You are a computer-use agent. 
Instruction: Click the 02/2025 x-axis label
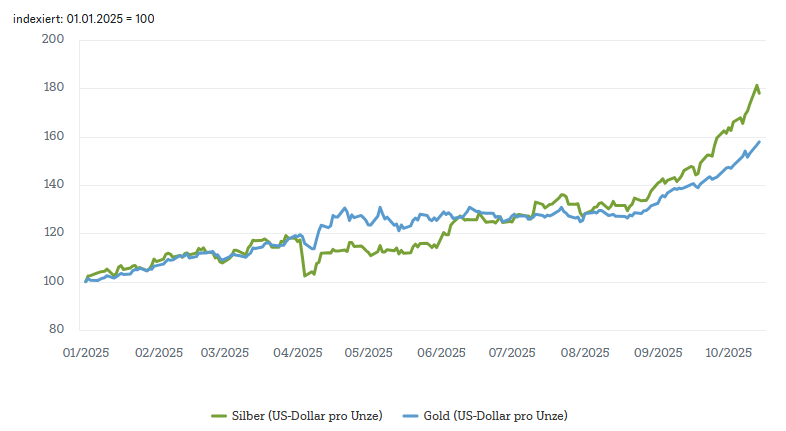[157, 352]
